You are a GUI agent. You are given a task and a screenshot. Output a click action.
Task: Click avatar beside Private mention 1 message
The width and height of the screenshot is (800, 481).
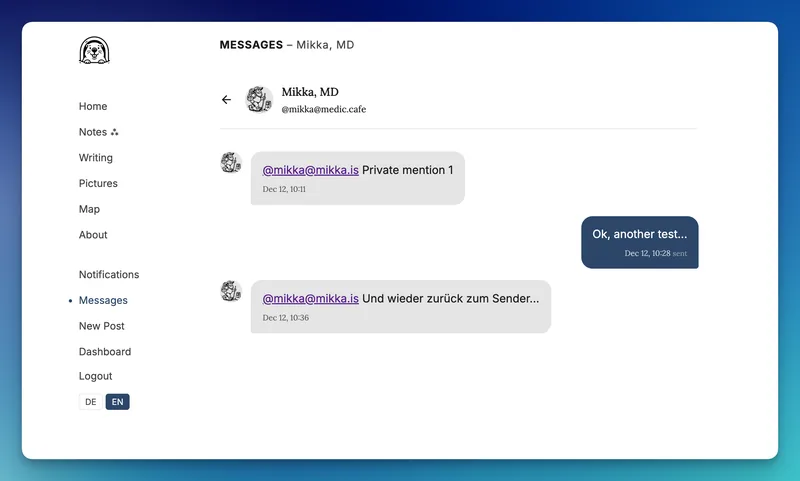click(x=231, y=163)
